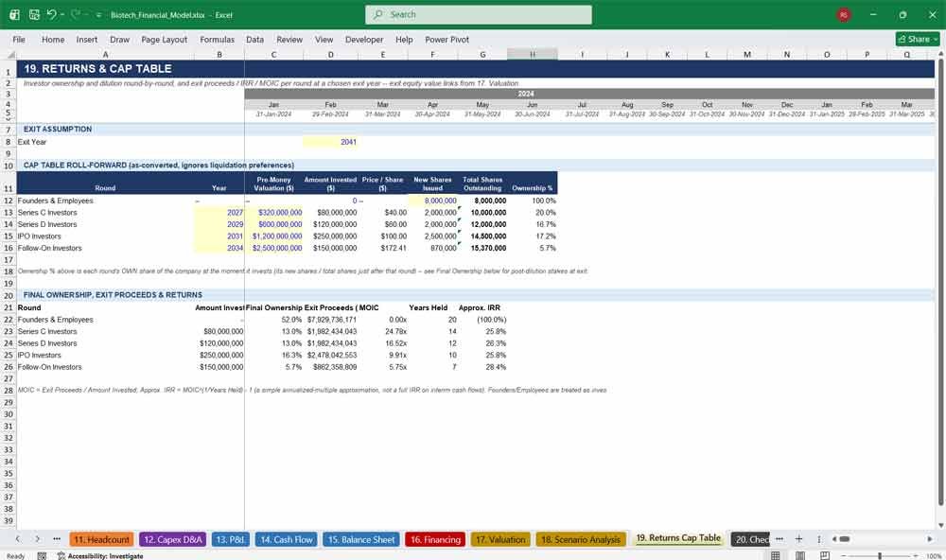This screenshot has height=560, width=946.
Task: Open the 11. Headcount sheet tab
Action: pos(101,539)
